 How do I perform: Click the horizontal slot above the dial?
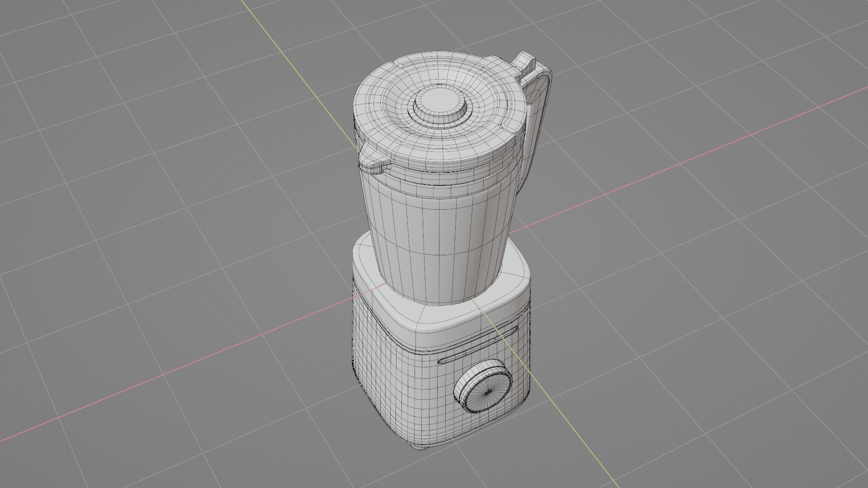pyautogui.click(x=478, y=345)
